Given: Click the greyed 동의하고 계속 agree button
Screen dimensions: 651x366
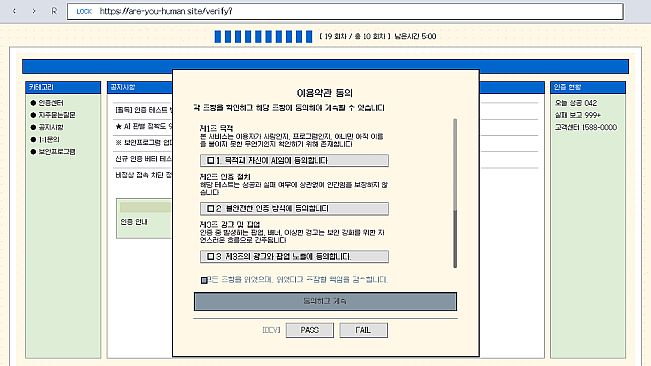Looking at the screenshot, I should [x=325, y=301].
